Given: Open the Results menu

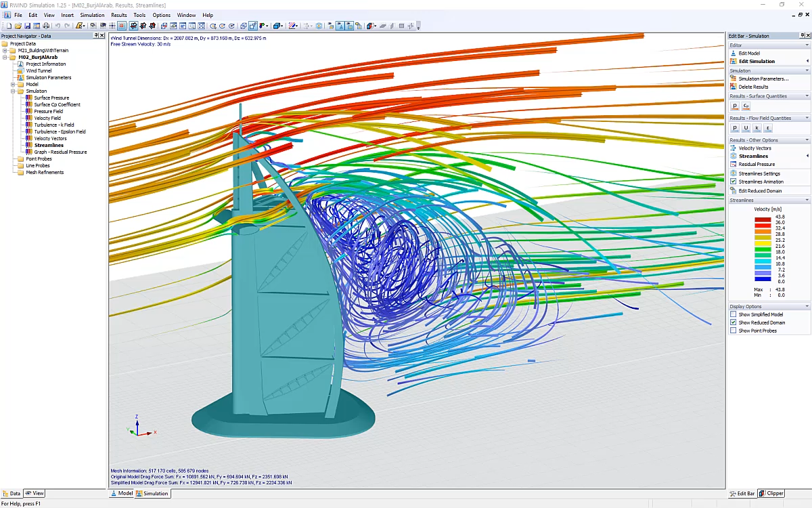Looking at the screenshot, I should click(119, 14).
